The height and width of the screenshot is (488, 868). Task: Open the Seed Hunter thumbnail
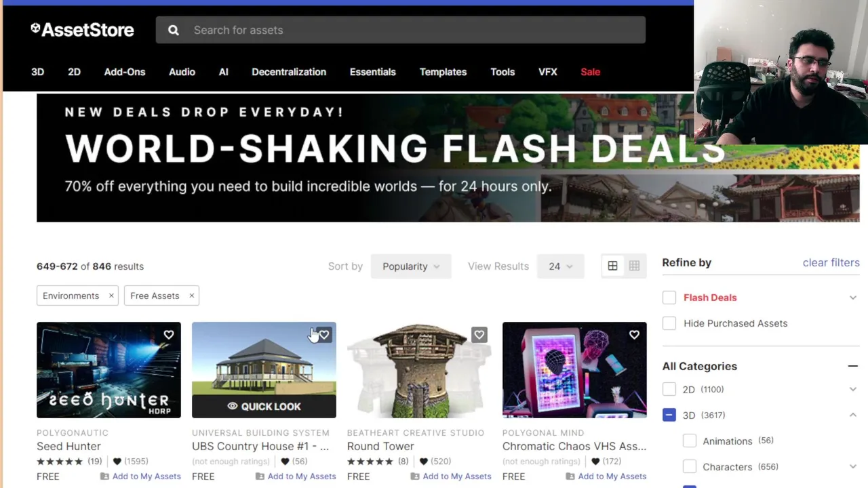108,370
